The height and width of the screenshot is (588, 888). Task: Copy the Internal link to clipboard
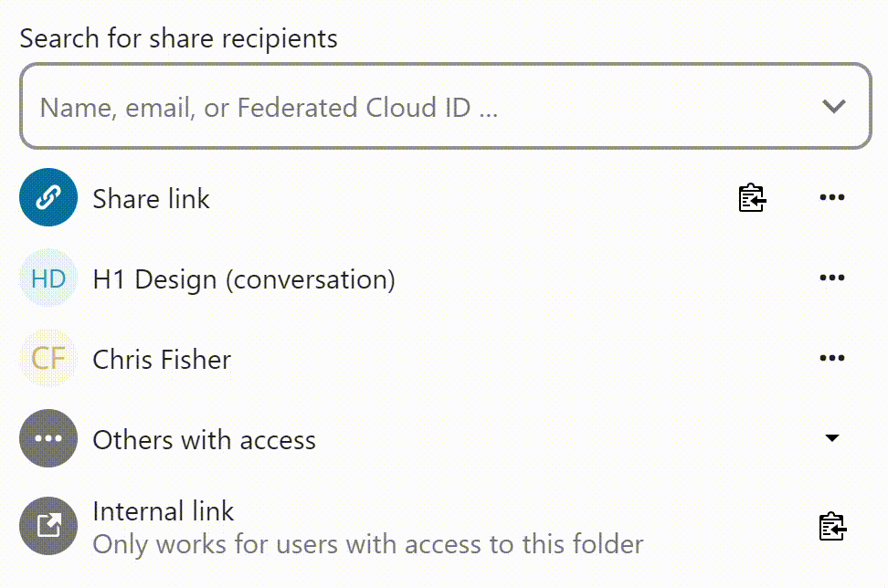(831, 526)
